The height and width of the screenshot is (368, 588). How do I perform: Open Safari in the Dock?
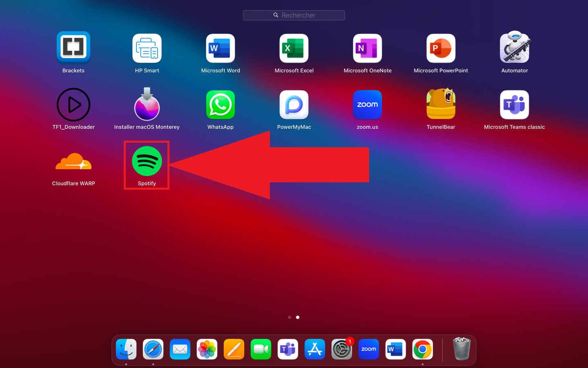point(153,350)
